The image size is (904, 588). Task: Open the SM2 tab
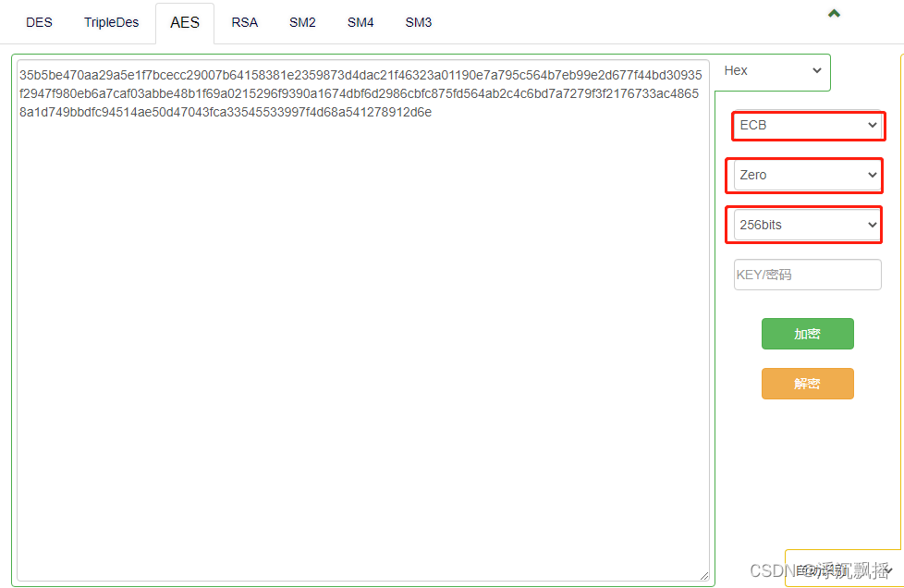[x=302, y=22]
